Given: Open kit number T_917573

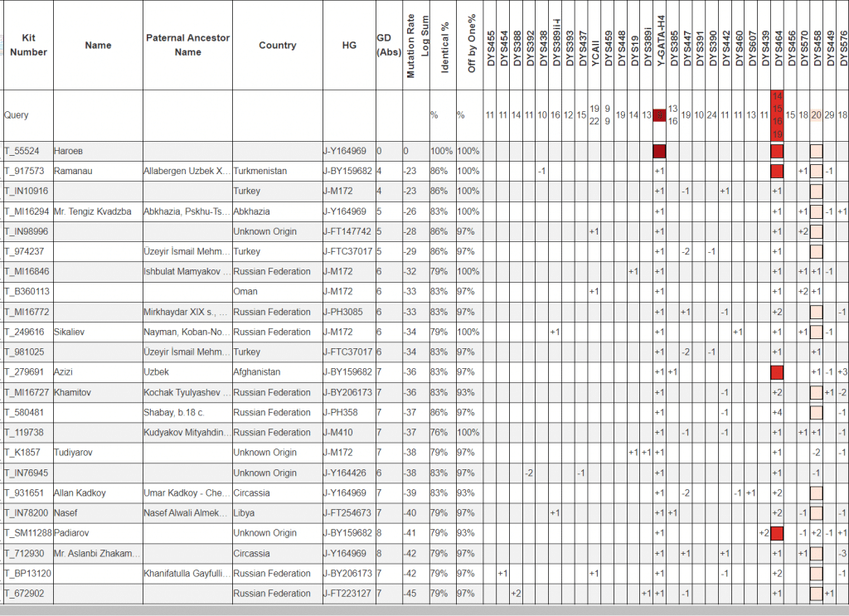Looking at the screenshot, I should pos(27,171).
